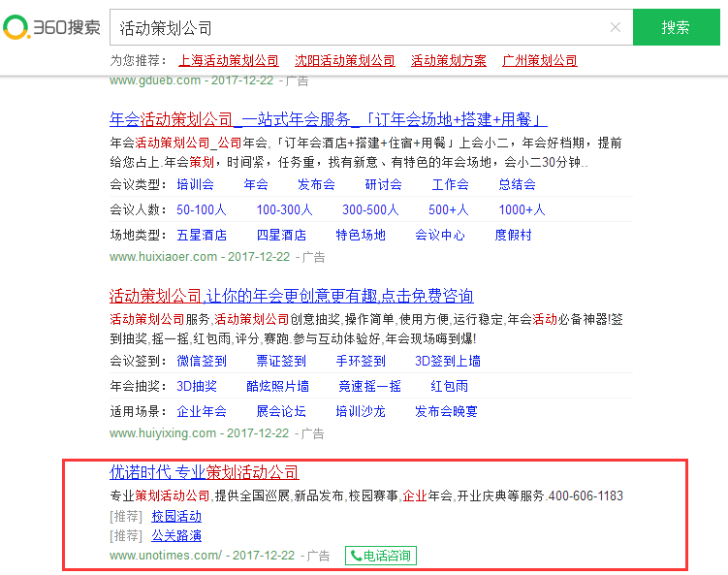Click the green 电话咨询 phone button
The height and width of the screenshot is (575, 728).
(x=381, y=556)
